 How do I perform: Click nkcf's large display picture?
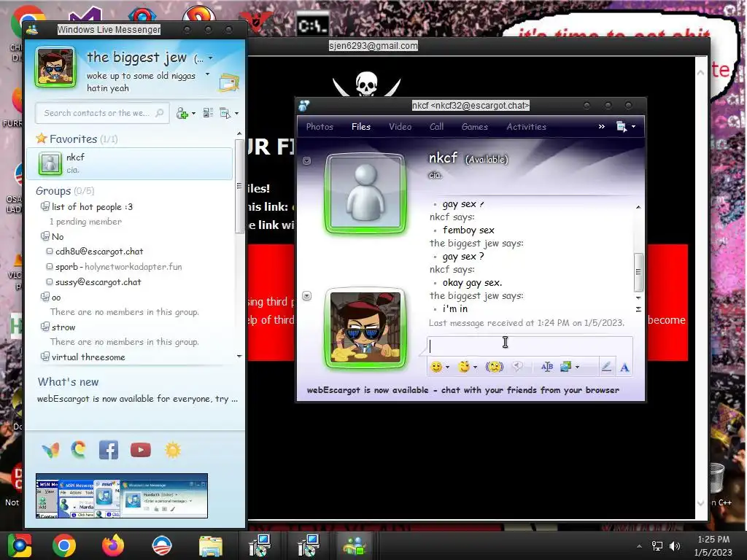(x=365, y=194)
